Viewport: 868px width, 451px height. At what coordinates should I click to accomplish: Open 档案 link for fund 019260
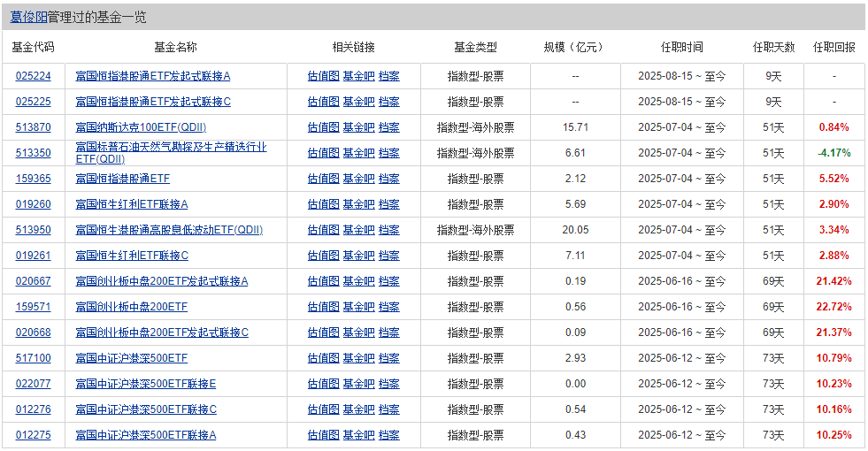click(388, 204)
